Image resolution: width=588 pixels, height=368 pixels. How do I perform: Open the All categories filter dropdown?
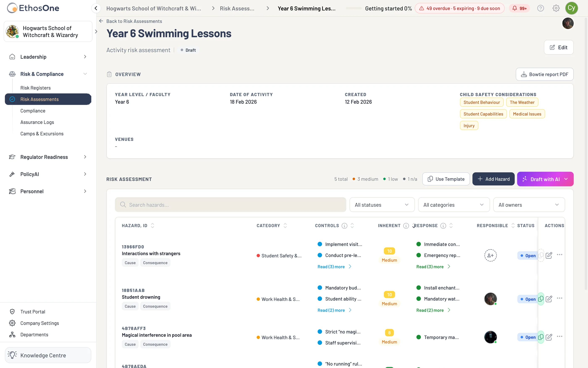pos(454,205)
